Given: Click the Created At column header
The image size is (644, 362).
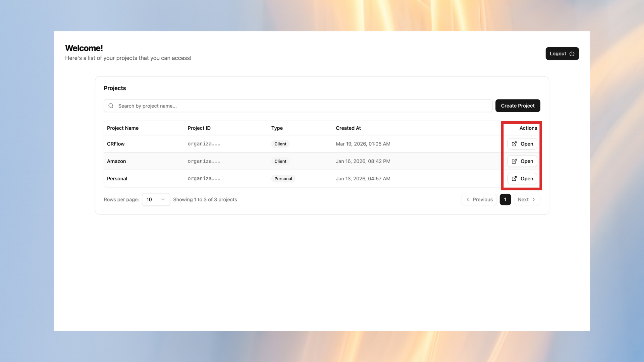Looking at the screenshot, I should click(x=348, y=128).
